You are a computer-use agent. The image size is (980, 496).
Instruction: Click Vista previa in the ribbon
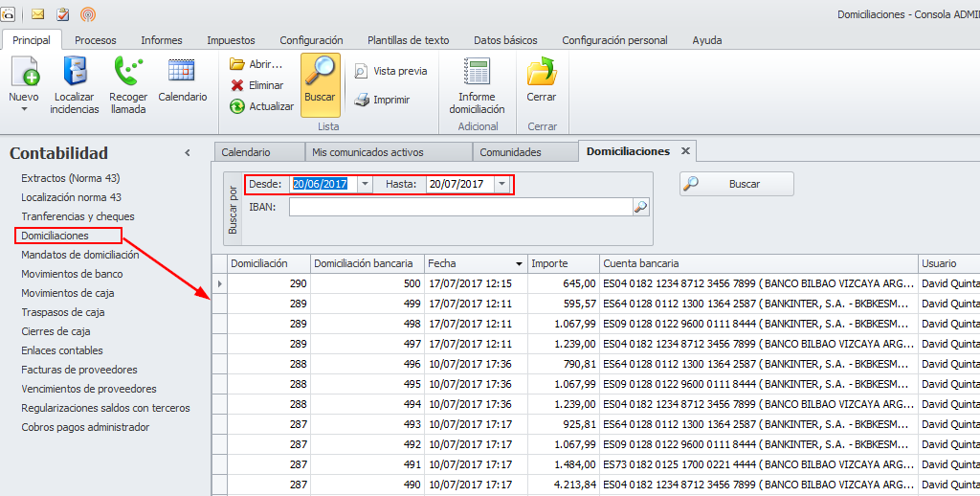[x=390, y=71]
